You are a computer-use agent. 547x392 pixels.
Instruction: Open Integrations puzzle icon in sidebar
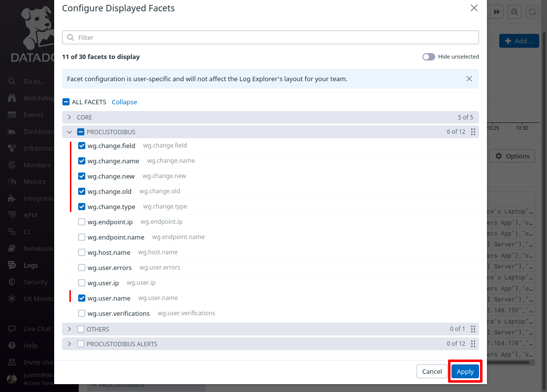(x=12, y=198)
